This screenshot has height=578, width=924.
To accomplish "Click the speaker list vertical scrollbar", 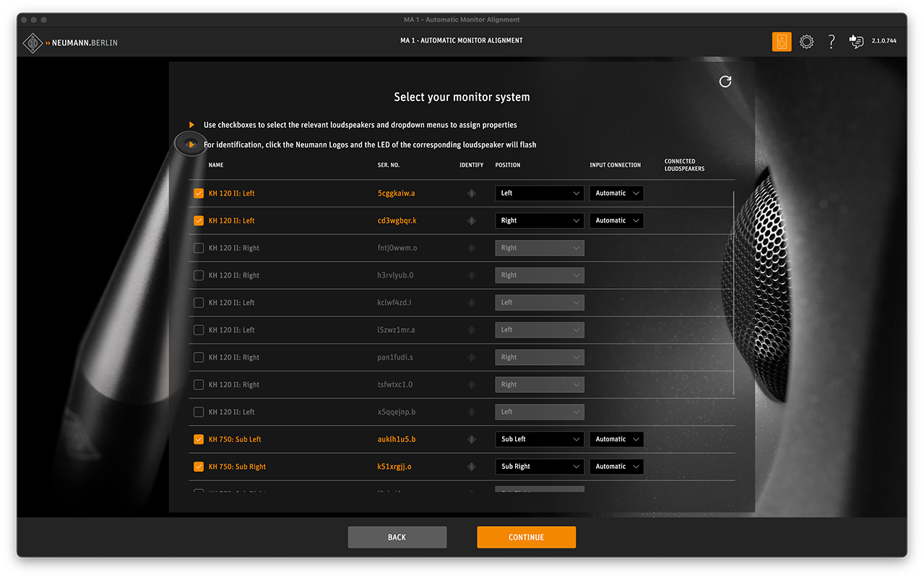I will click(x=734, y=293).
